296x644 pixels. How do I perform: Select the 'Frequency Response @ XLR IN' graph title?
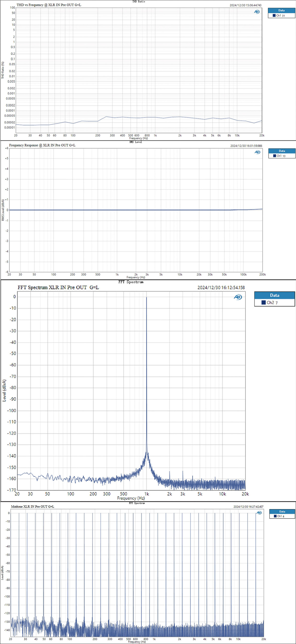(x=42, y=145)
